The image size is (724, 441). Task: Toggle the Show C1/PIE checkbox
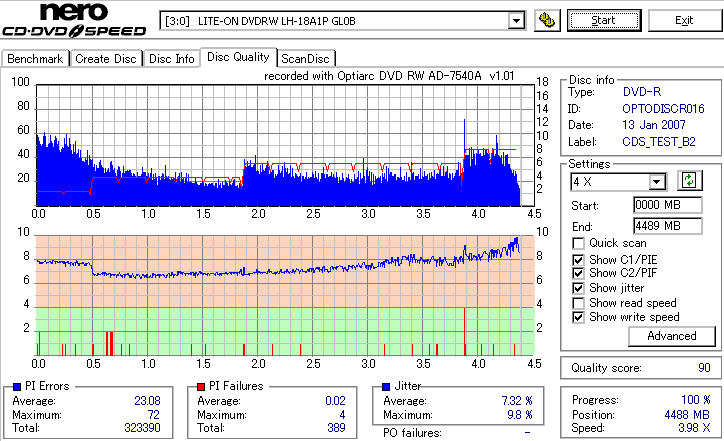(x=578, y=260)
